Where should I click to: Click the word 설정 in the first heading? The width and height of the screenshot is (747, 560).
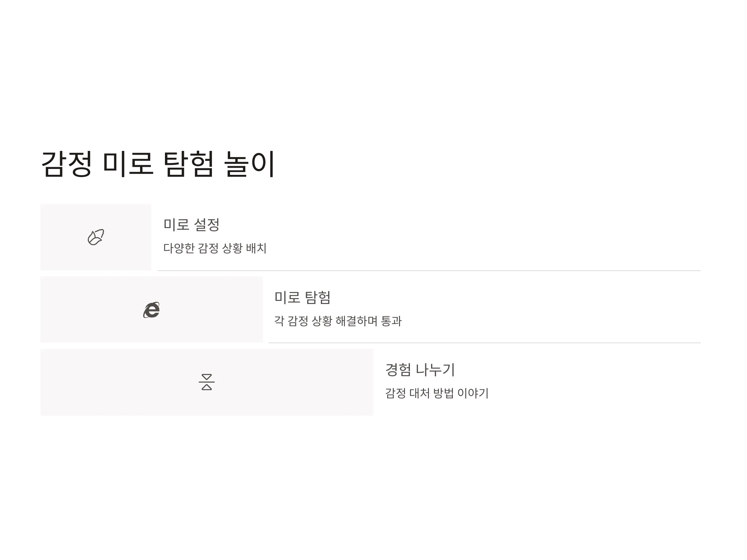[x=207, y=225]
